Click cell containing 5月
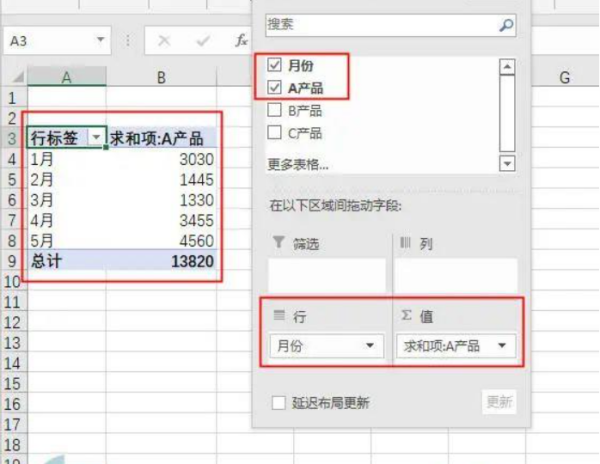 pyautogui.click(x=67, y=241)
